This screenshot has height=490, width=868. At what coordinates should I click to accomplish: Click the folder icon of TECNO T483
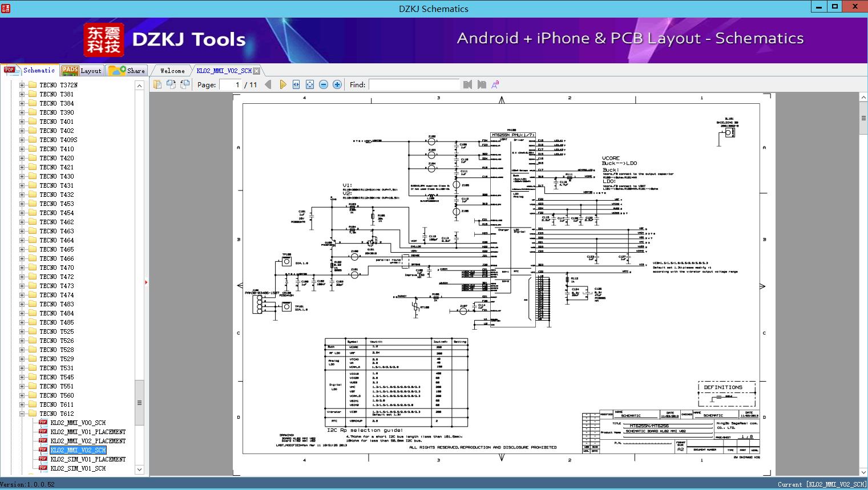[x=33, y=304]
